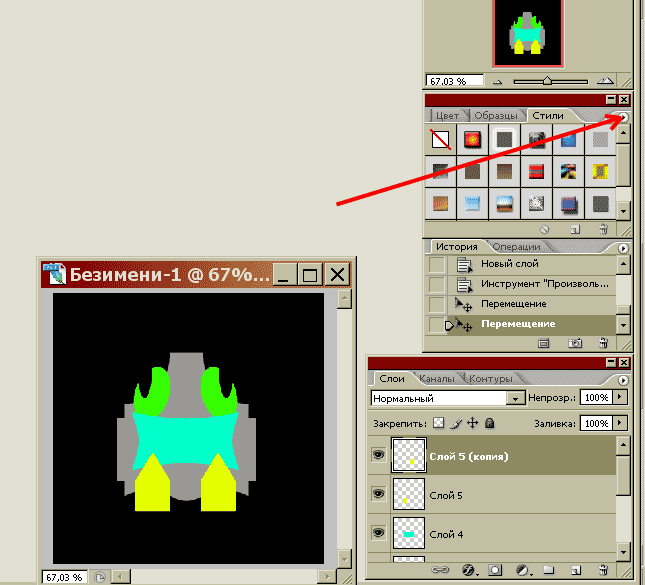Open the Заливка fill slider arrow
This screenshot has height=585, width=645.
[620, 423]
